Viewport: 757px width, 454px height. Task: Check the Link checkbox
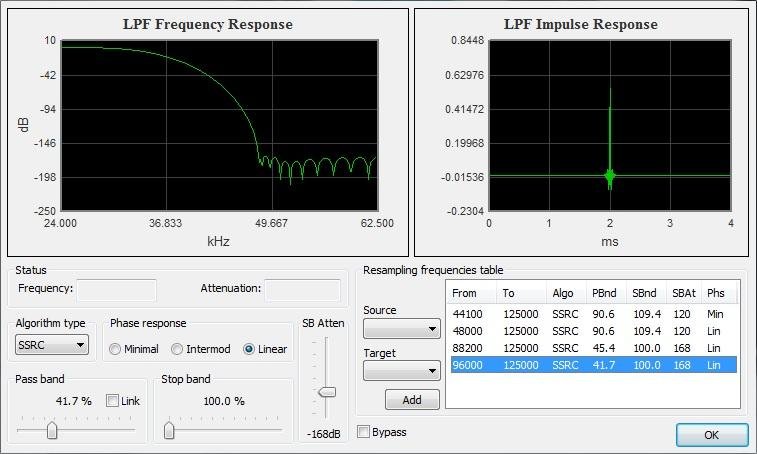pos(112,400)
